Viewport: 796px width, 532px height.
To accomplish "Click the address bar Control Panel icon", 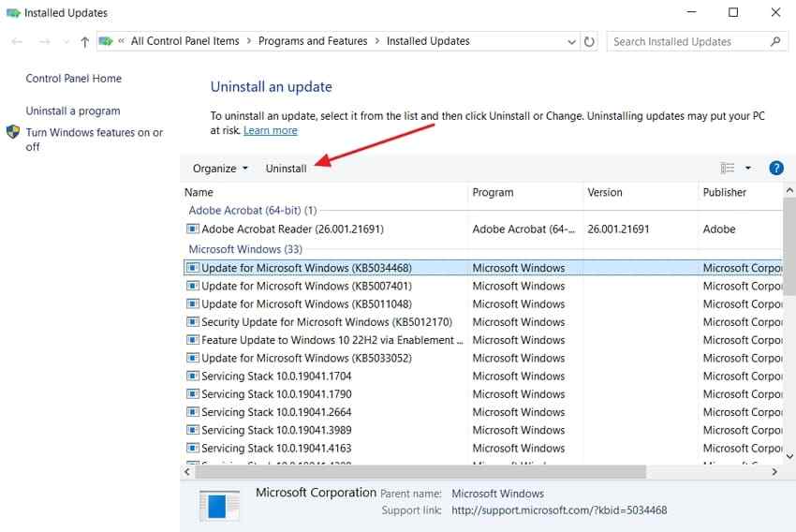I will 106,41.
